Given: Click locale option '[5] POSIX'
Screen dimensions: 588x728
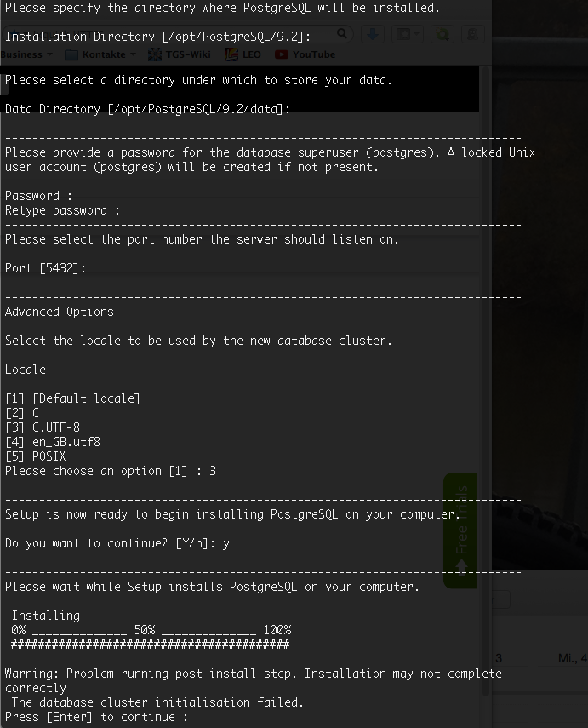Looking at the screenshot, I should tap(35, 456).
